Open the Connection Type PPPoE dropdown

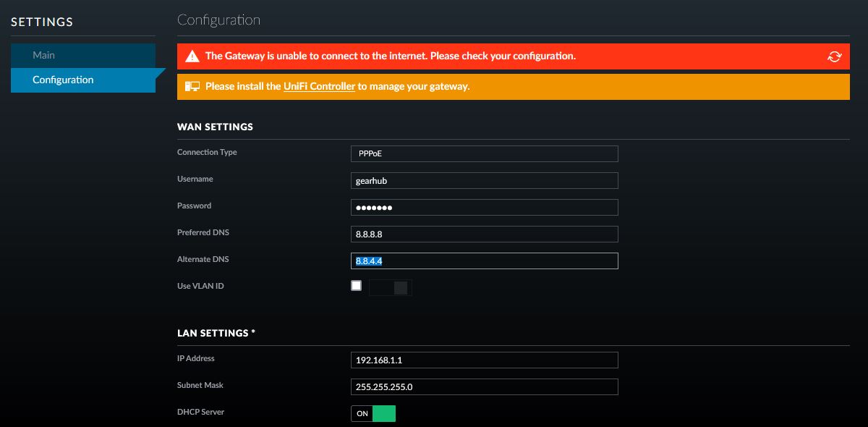484,153
